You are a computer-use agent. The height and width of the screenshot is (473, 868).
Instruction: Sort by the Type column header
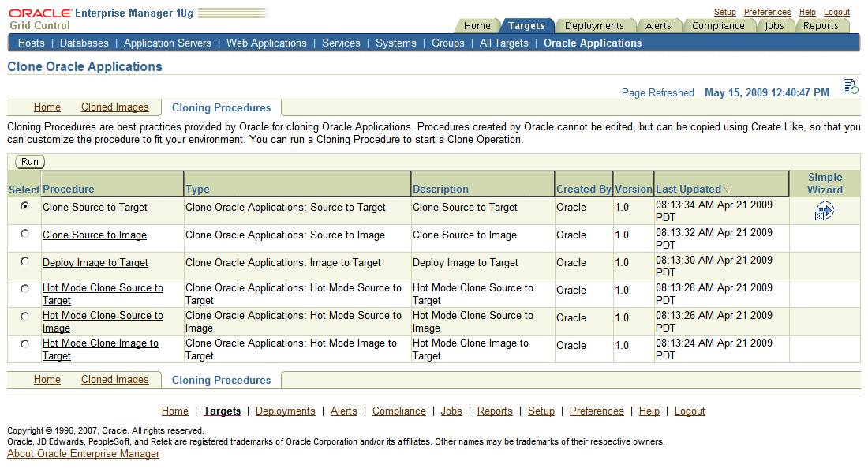pyautogui.click(x=197, y=189)
